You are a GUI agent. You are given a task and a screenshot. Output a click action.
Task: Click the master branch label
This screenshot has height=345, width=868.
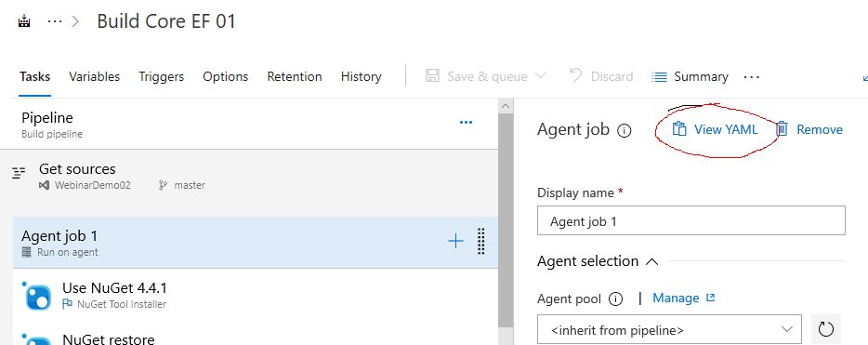190,185
